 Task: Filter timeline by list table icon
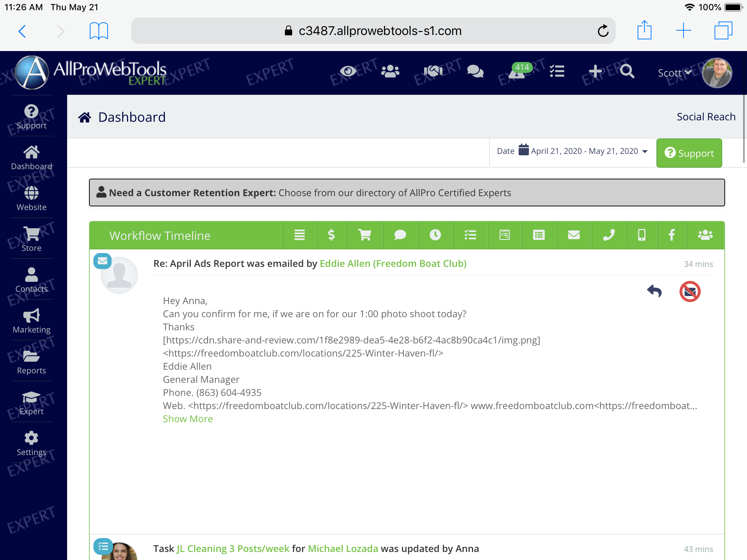(539, 235)
